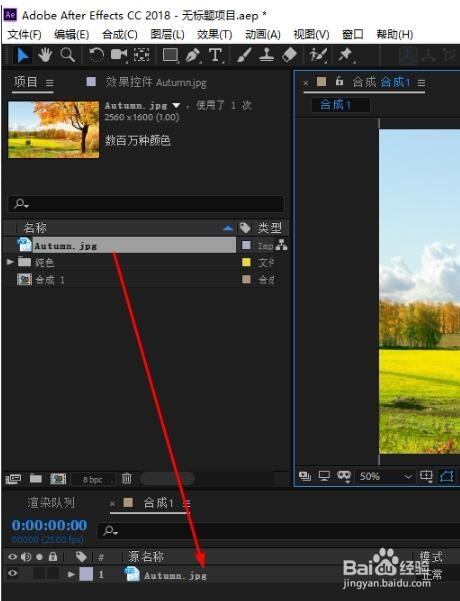The height and width of the screenshot is (601, 460).
Task: Click the Solo dot column header
Action: click(39, 557)
